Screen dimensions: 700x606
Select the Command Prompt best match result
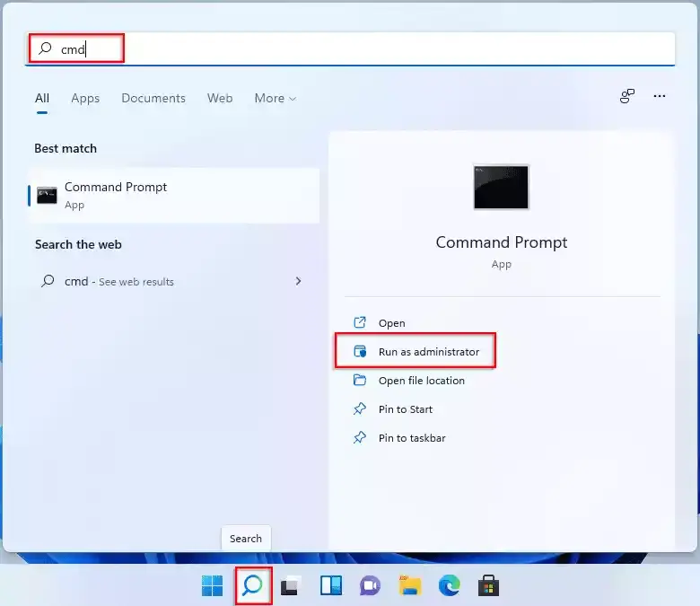click(x=174, y=196)
